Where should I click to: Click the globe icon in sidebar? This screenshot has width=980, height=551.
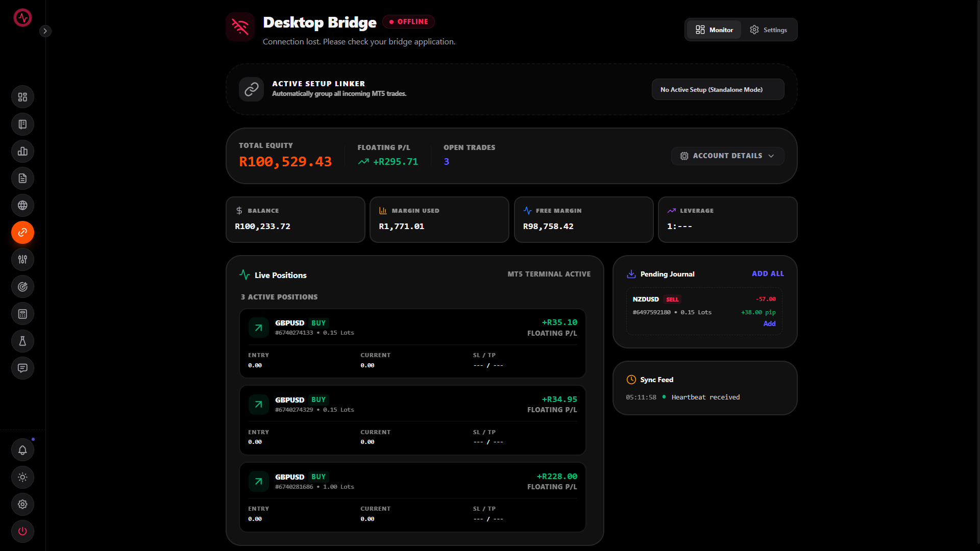pyautogui.click(x=22, y=205)
